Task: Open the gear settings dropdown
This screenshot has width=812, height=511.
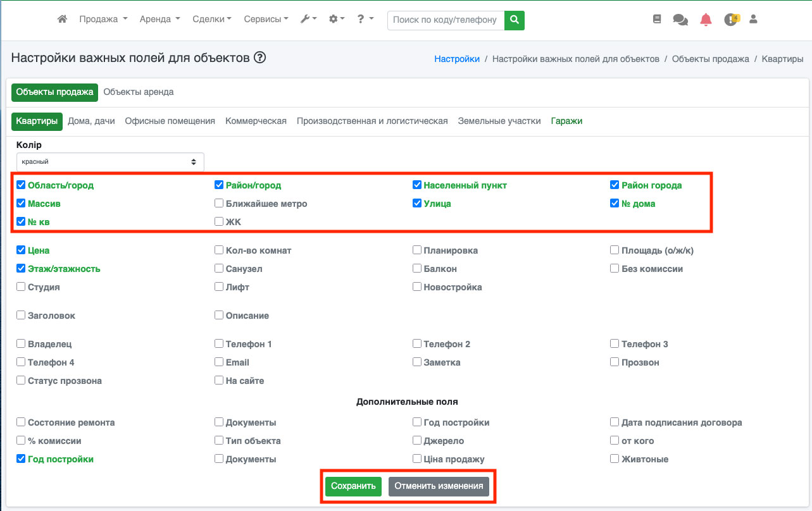Action: (337, 19)
